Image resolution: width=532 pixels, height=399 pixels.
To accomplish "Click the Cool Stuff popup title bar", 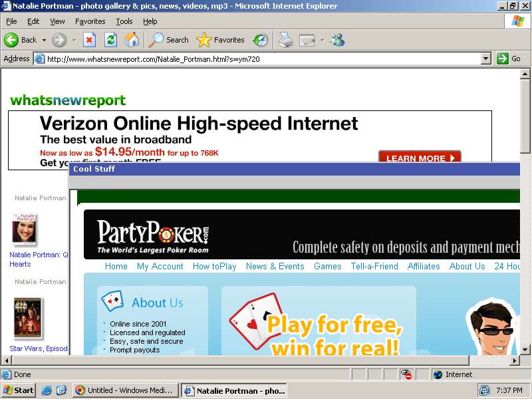I will [294, 169].
